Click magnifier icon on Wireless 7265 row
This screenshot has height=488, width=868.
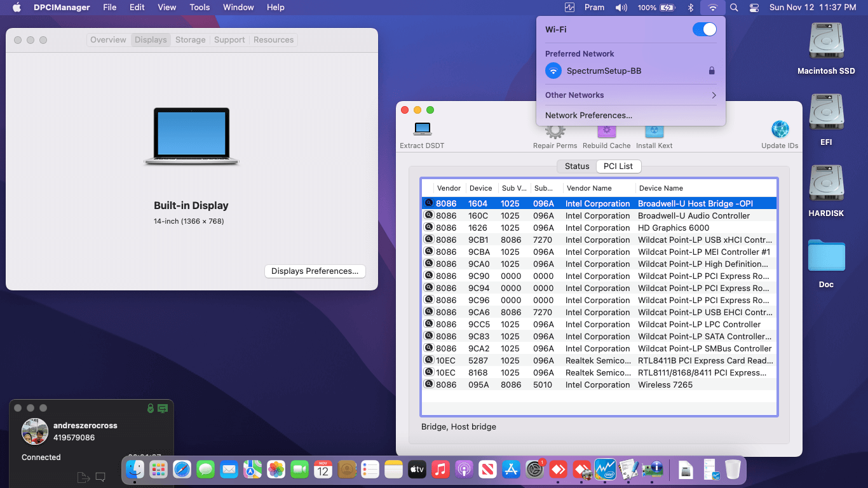pos(429,384)
